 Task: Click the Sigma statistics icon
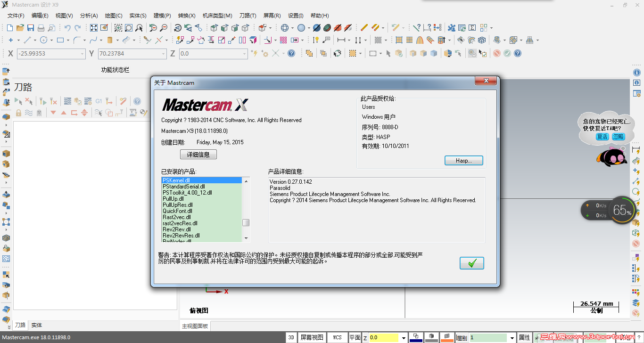tap(472, 28)
